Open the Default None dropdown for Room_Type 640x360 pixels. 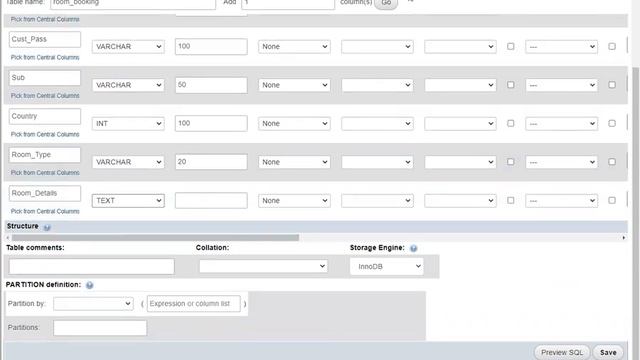tap(294, 162)
